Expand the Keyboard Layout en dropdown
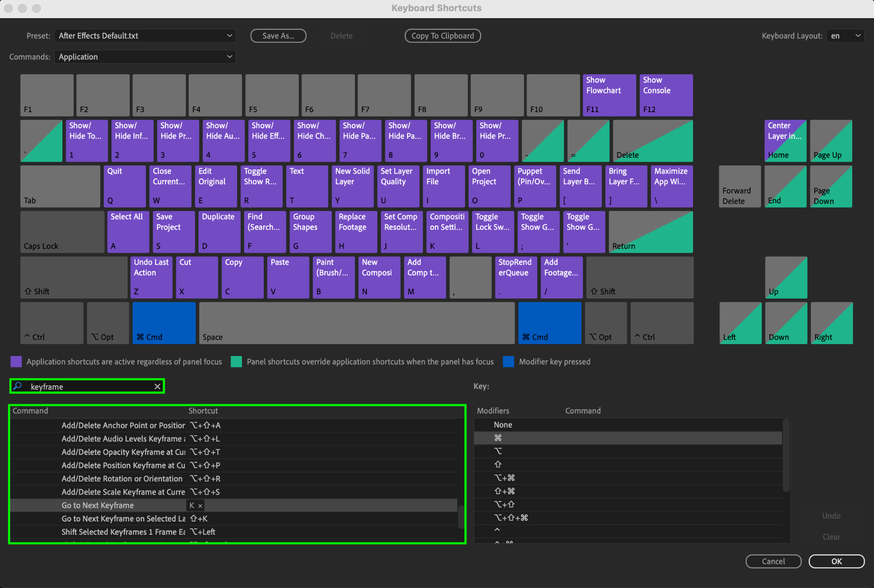This screenshot has height=588, width=874. (845, 36)
